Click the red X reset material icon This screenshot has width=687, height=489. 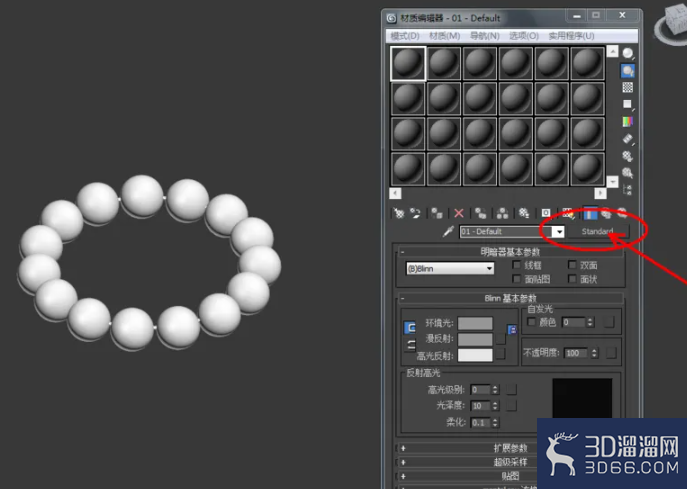tap(459, 213)
